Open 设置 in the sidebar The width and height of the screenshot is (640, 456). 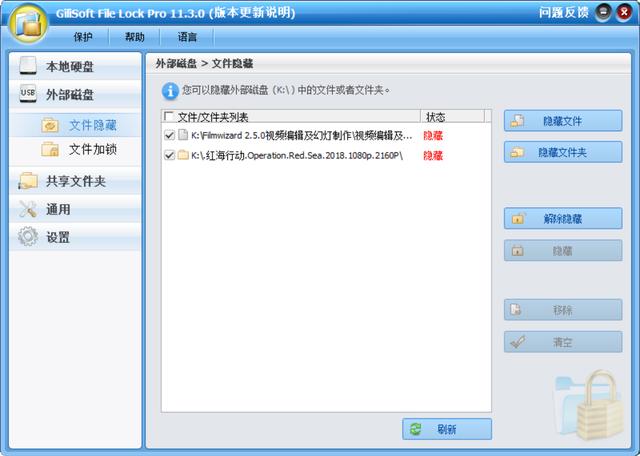point(75,237)
